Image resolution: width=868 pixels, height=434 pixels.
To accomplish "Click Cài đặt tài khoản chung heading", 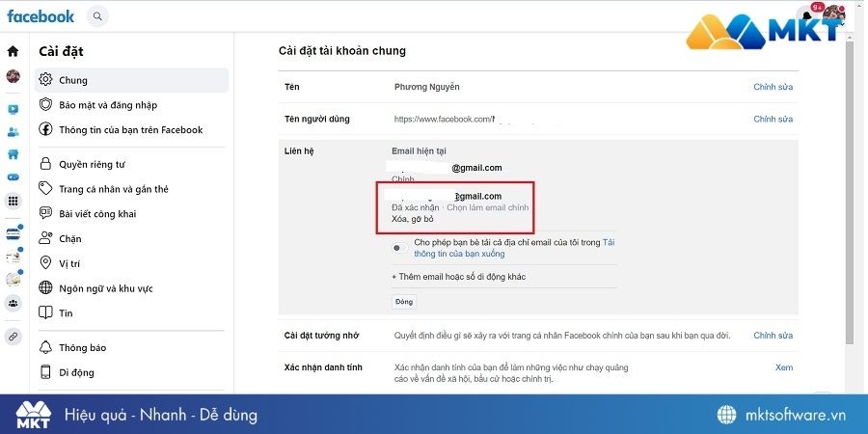I will (x=342, y=51).
